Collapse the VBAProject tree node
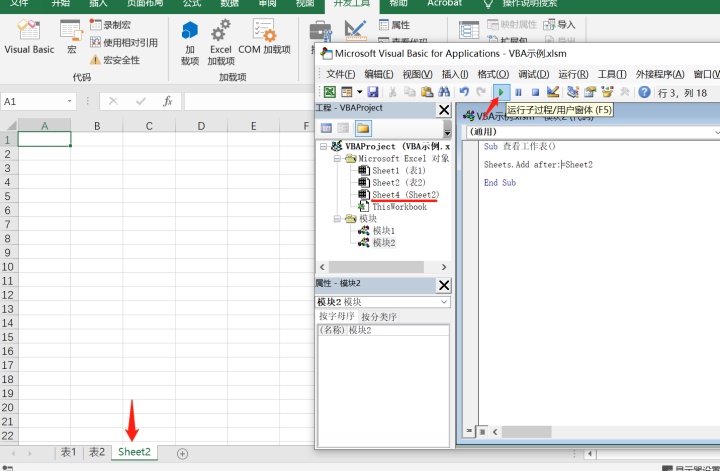The height and width of the screenshot is (471, 720). 323,146
